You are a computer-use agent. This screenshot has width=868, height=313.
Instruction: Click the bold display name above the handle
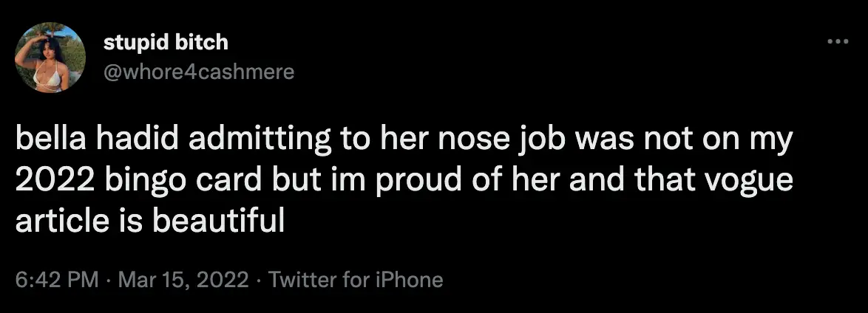[x=166, y=44]
